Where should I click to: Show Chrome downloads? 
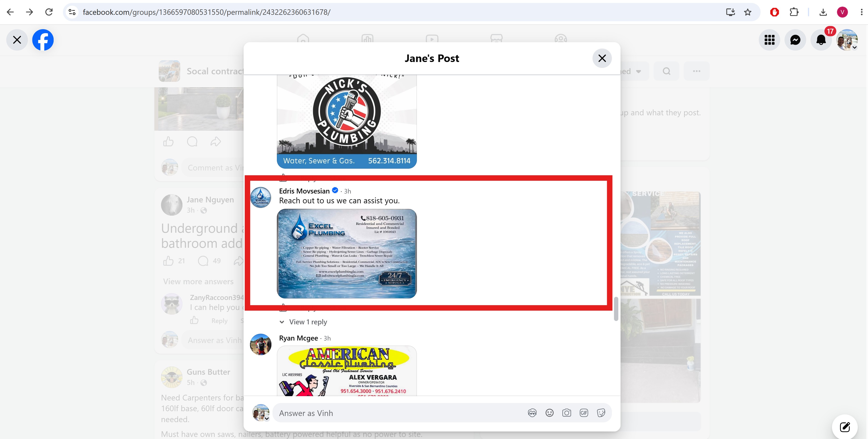click(823, 12)
